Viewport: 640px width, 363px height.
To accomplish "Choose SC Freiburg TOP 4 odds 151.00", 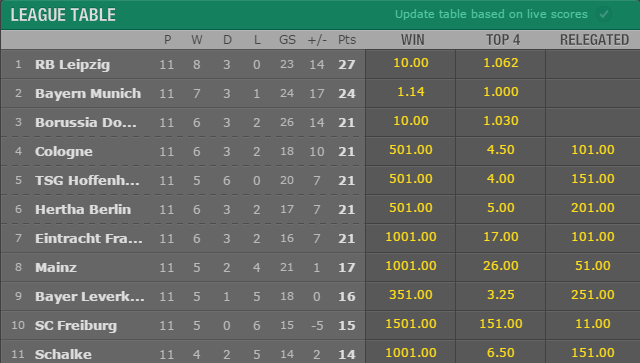I will 500,324.
